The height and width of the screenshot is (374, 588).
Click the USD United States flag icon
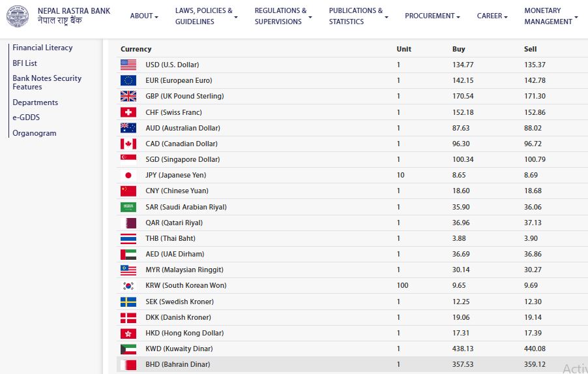click(x=128, y=65)
